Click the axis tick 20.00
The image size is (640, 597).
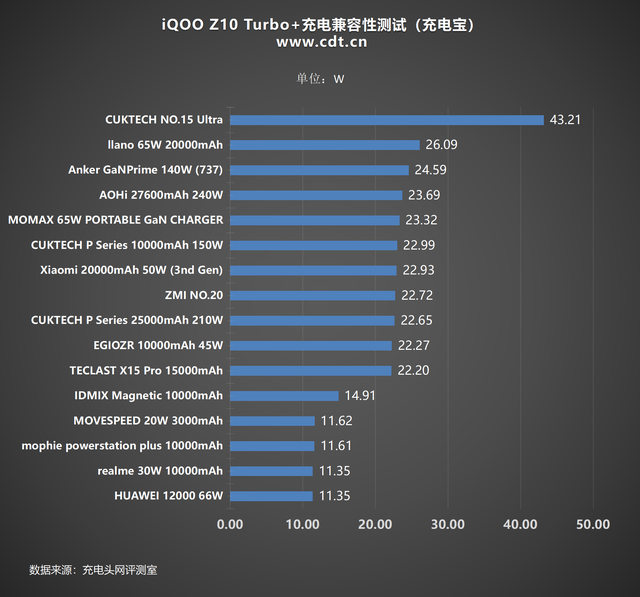[375, 524]
